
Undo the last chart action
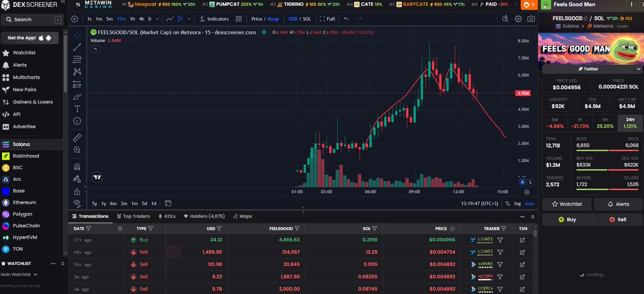click(x=346, y=19)
